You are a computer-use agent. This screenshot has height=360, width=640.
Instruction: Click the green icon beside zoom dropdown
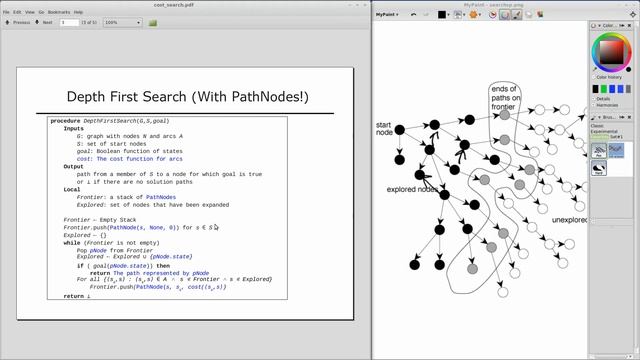coord(153,23)
